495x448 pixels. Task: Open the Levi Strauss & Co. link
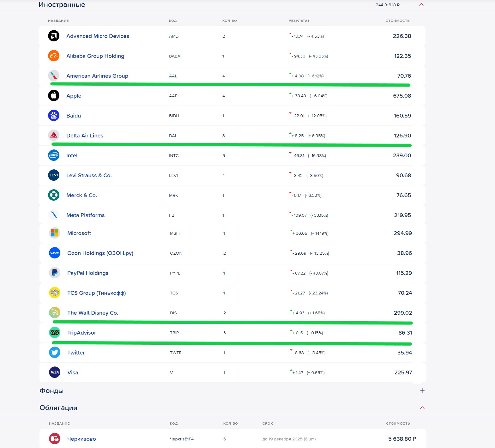pos(89,175)
